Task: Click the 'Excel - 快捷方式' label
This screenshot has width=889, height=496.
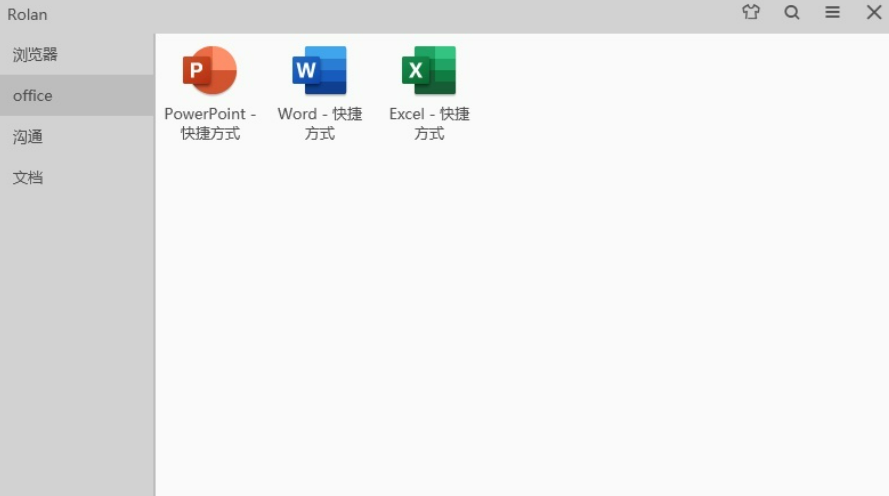Action: pos(429,124)
